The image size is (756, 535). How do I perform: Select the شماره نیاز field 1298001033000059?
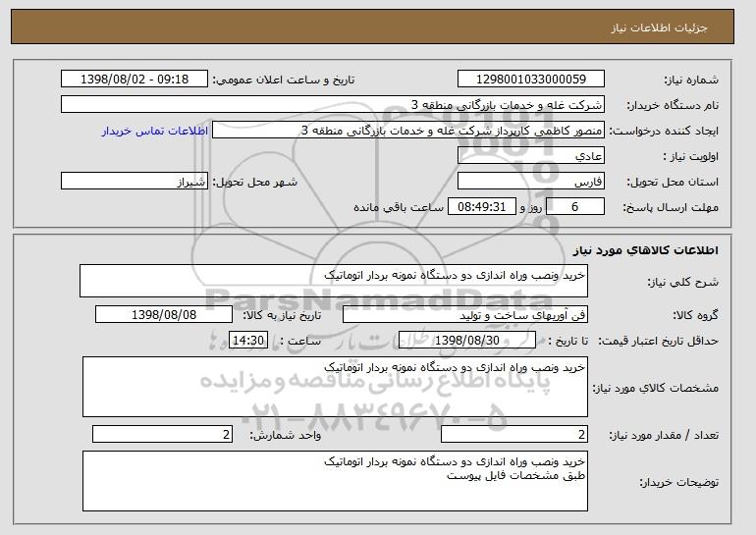[x=531, y=80]
